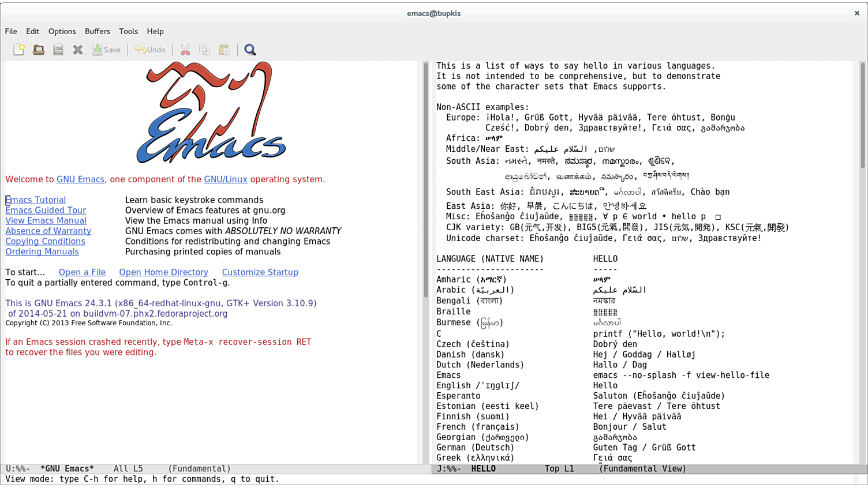Click the Open Home Directory link
Screen dimensions: 868x488
tap(163, 272)
